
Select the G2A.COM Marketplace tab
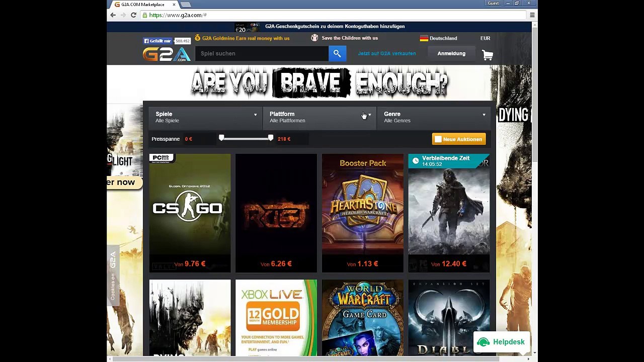[142, 5]
